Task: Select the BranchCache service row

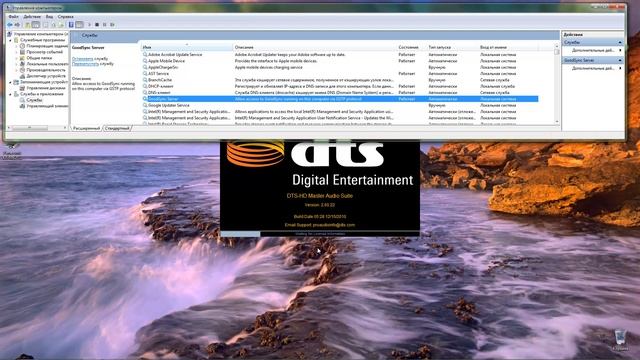Action: click(340, 80)
